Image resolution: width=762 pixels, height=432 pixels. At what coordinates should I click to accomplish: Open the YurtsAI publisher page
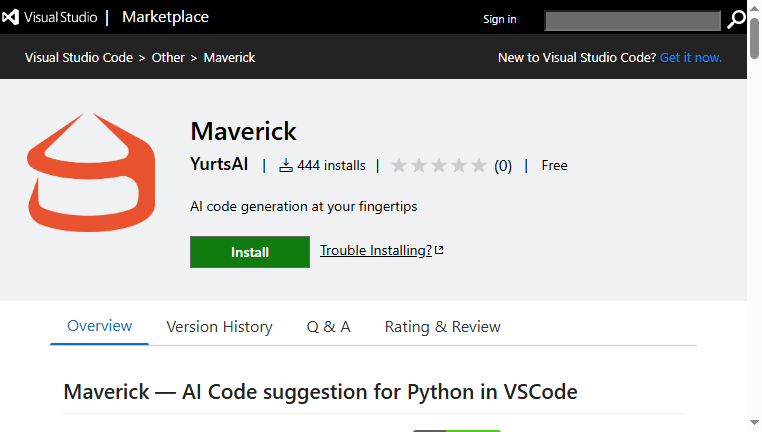click(x=219, y=164)
